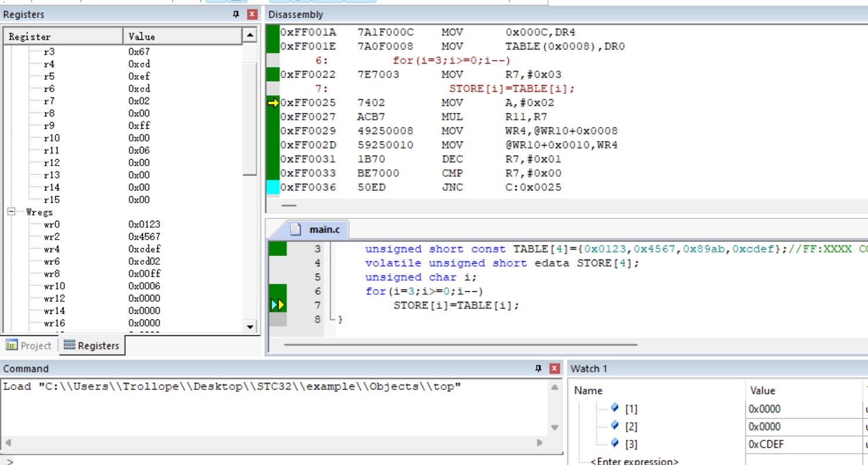Switch to the Project tab

(x=29, y=346)
